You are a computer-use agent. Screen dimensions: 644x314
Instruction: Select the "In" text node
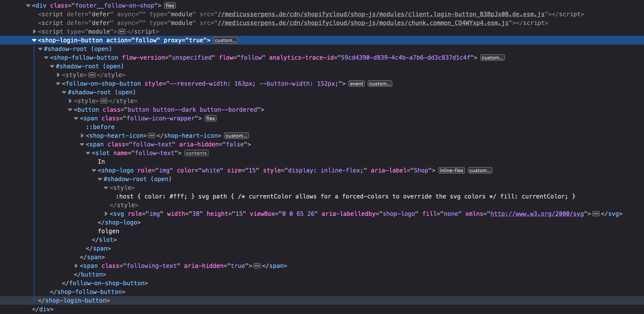click(x=101, y=162)
